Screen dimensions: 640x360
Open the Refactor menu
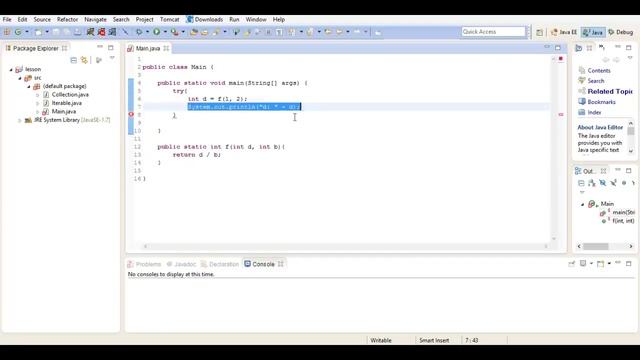[x=67, y=19]
